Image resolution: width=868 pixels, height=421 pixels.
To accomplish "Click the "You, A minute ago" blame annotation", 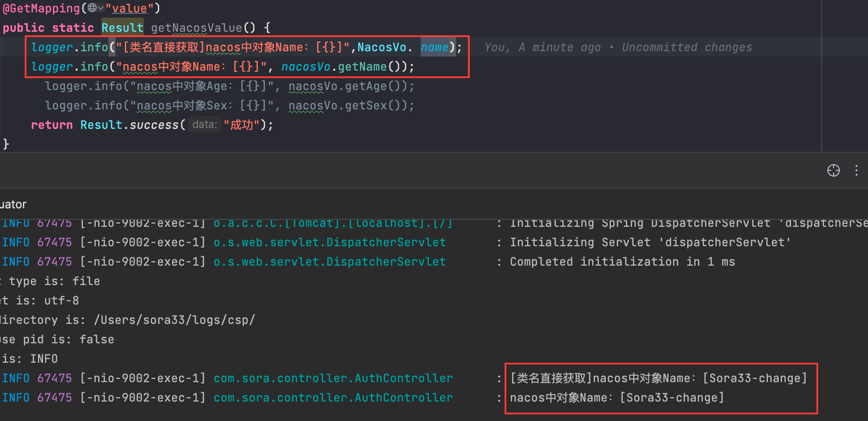I will 542,47.
